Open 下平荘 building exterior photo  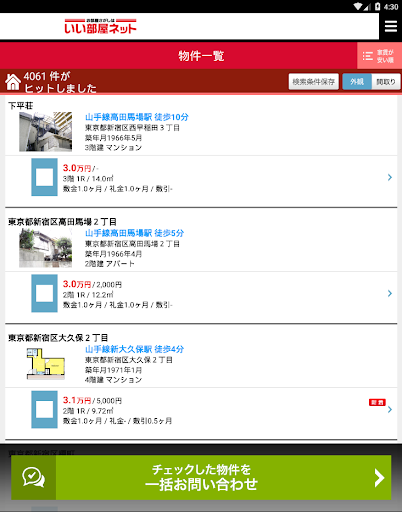click(x=45, y=132)
